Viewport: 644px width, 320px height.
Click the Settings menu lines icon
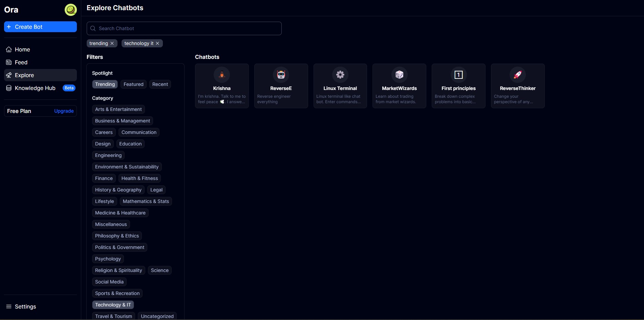pyautogui.click(x=9, y=306)
